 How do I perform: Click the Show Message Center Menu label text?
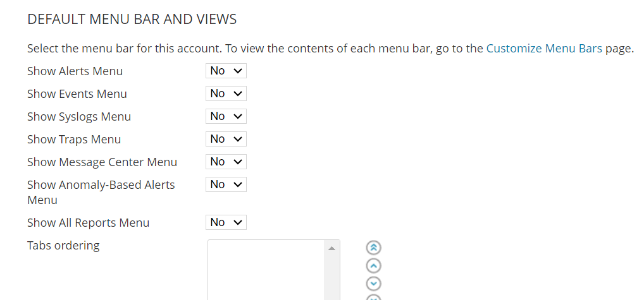tap(102, 162)
